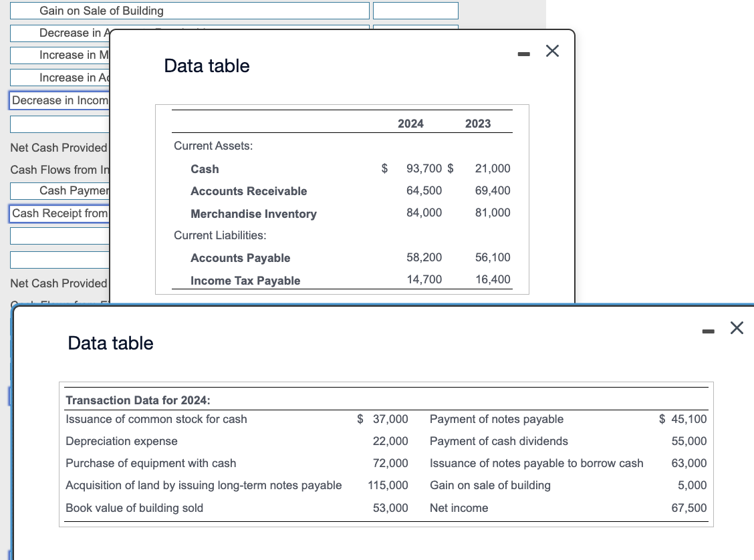Click the Gain on Sale of Building field
Screen dimensions: 754x560
tap(189, 11)
